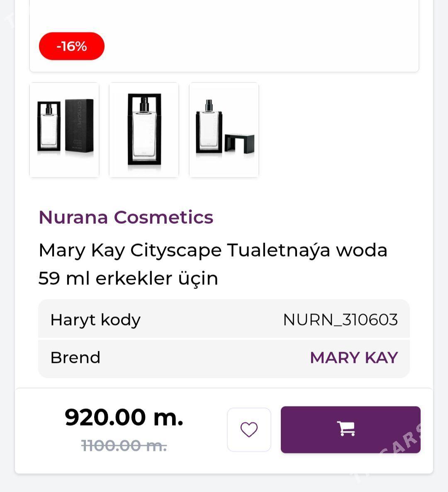Click the Mary Kay Cityscape Tualetnaýa woda title
Screen dimensions: 448x492
(213, 250)
